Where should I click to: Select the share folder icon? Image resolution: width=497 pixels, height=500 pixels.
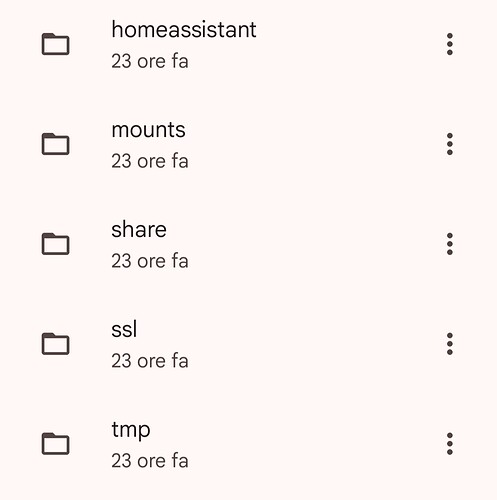pos(55,244)
